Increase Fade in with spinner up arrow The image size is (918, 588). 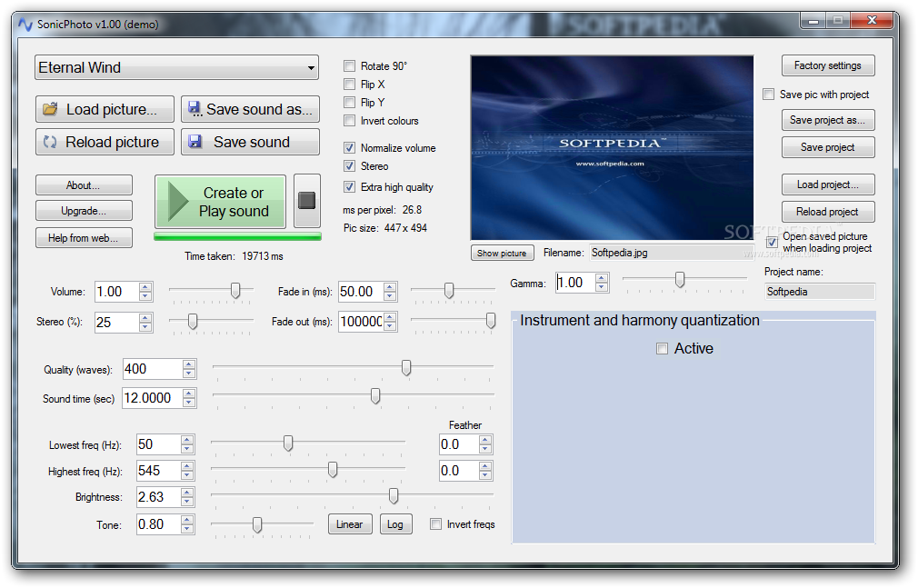[x=390, y=286]
